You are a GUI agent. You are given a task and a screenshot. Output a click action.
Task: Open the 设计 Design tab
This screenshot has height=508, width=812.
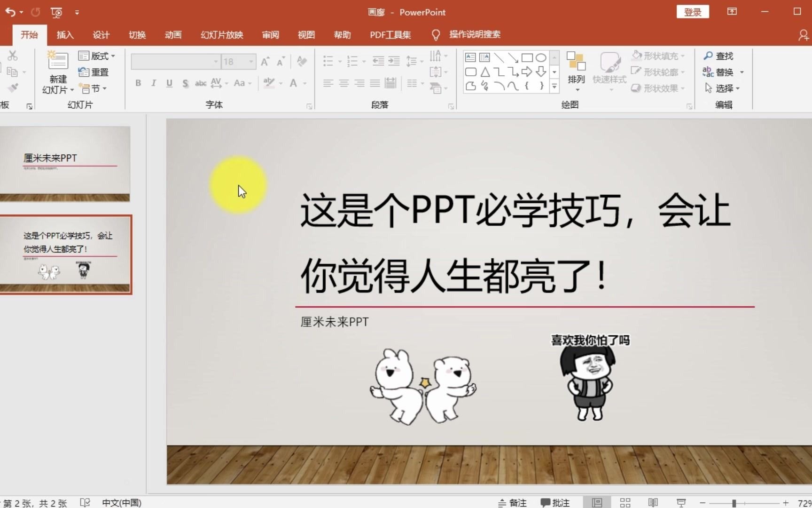point(101,35)
